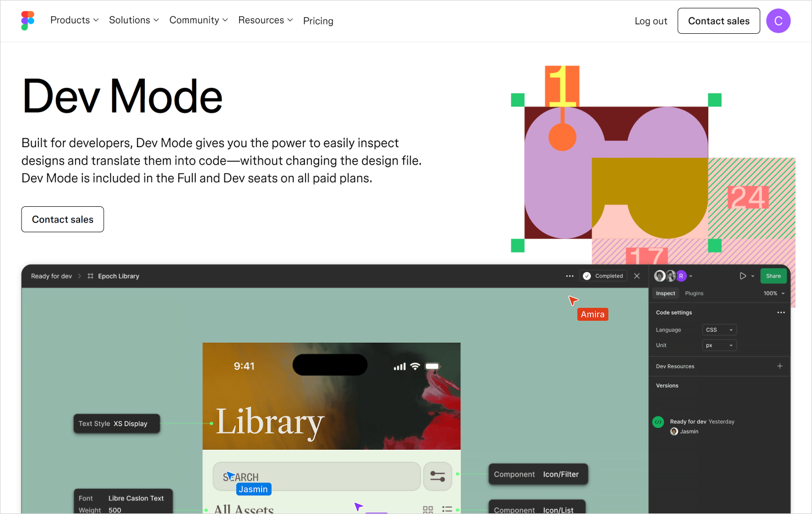This screenshot has height=514, width=812.
Task: Select the list view icon above All Assets
Action: [x=447, y=509]
